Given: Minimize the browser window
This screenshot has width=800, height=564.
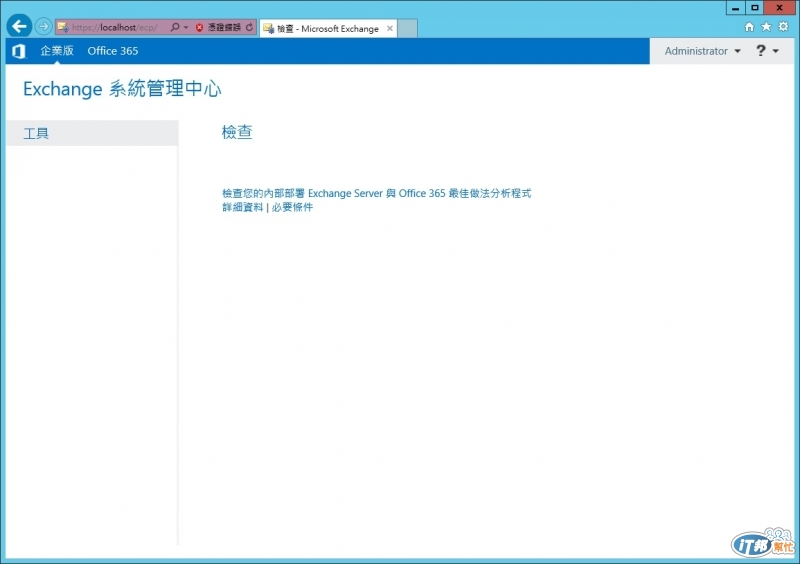Looking at the screenshot, I should coord(735,8).
